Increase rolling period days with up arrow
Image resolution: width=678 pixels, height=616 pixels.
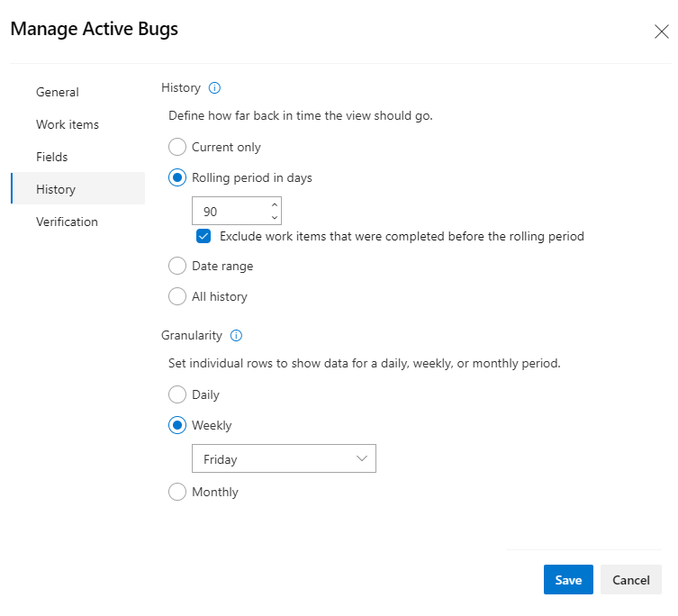point(275,205)
